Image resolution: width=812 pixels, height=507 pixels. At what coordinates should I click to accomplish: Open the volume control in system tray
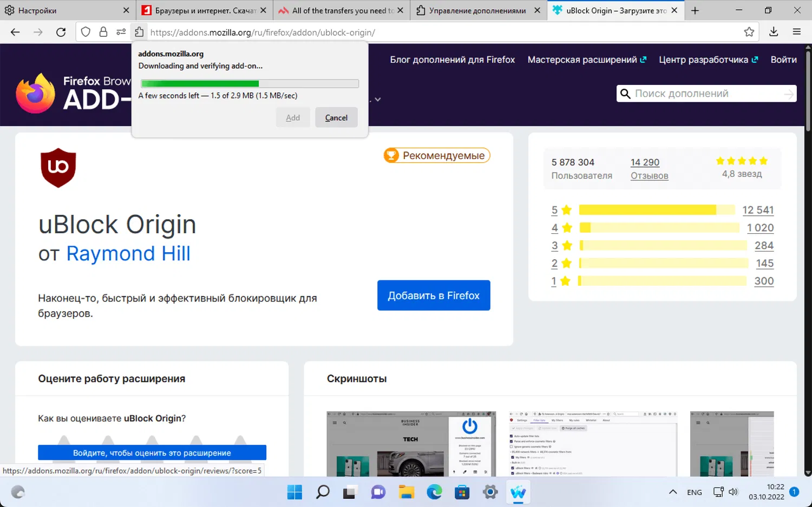(x=734, y=492)
